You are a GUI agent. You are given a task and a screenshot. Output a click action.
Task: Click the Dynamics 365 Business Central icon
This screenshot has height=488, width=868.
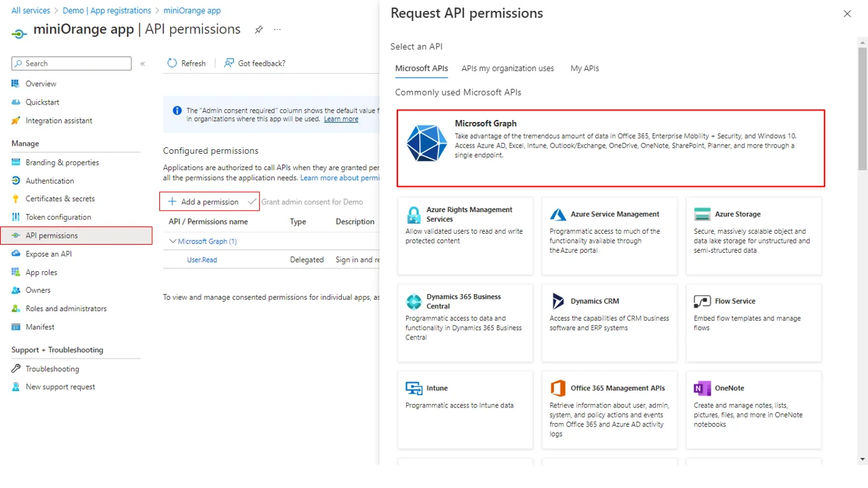pos(414,302)
